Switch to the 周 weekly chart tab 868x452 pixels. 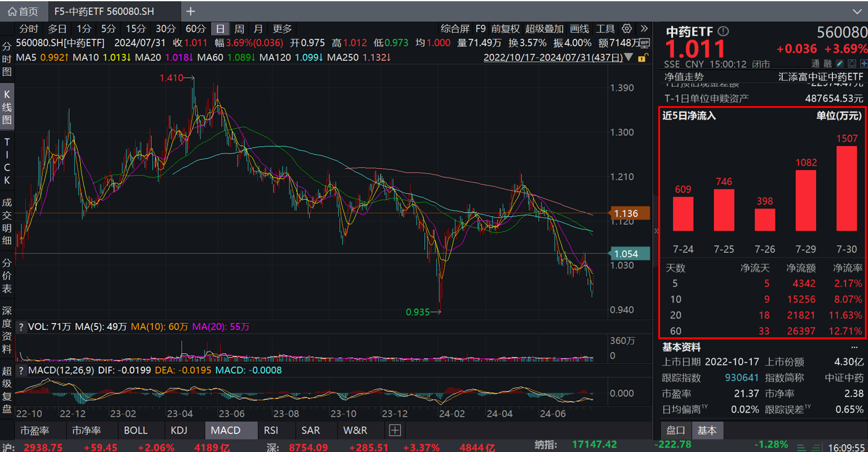coord(239,28)
